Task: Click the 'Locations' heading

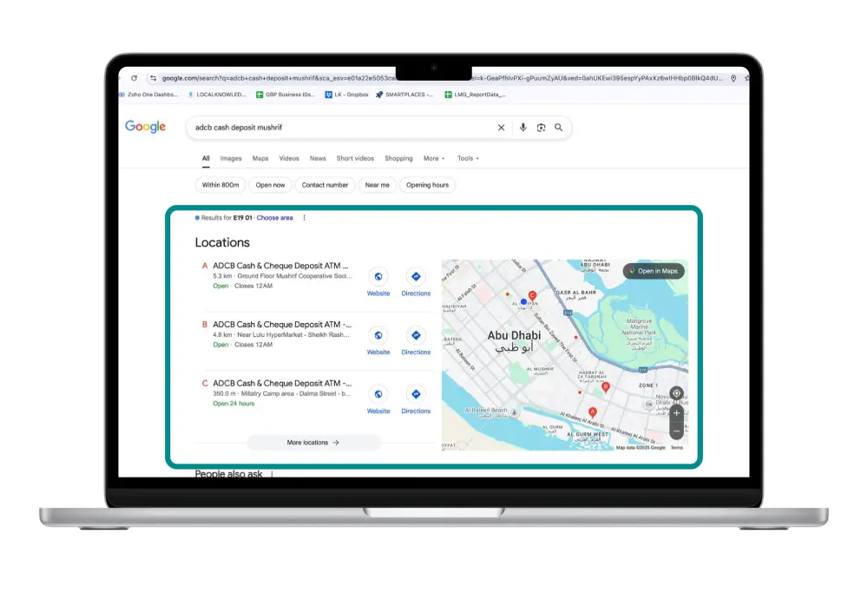Action: pyautogui.click(x=222, y=242)
